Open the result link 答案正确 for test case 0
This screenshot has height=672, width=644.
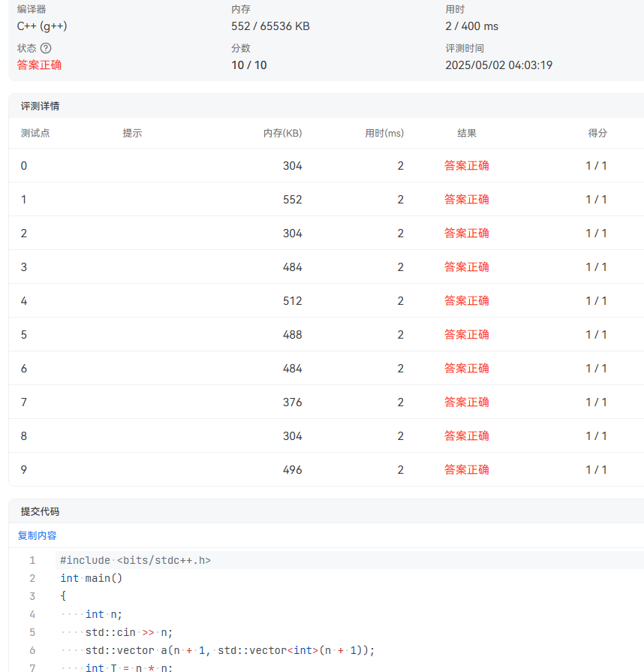click(467, 165)
